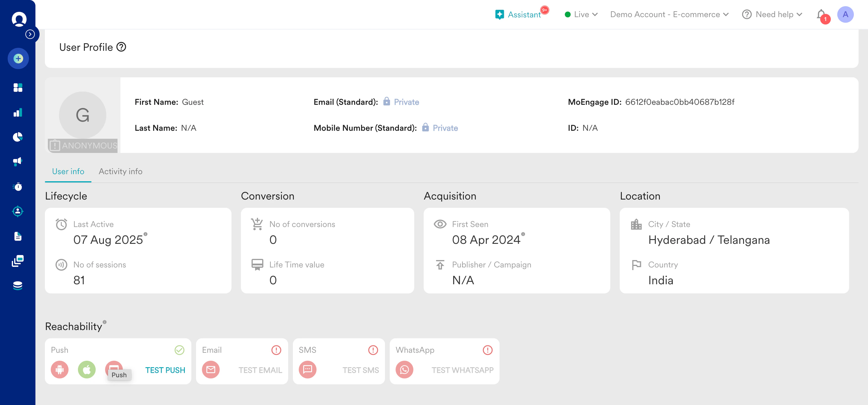
Task: Expand the Live environment dropdown
Action: (x=581, y=14)
